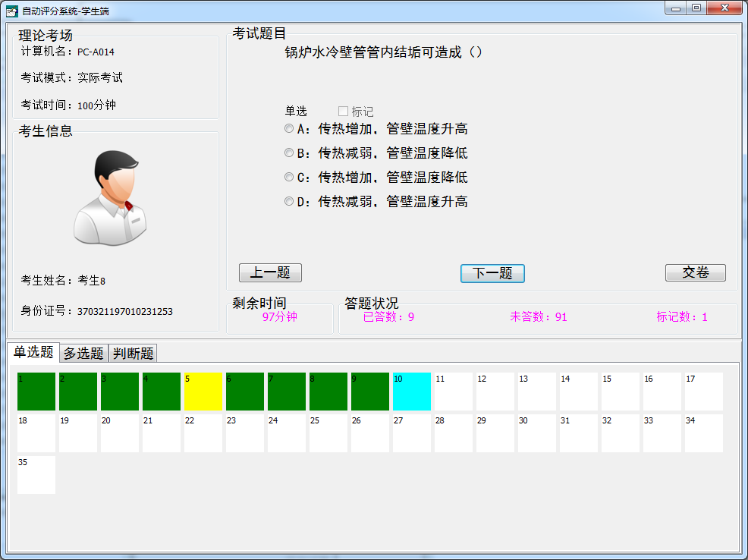Jump to yellow marked question 5
The height and width of the screenshot is (560, 748).
coord(203,392)
